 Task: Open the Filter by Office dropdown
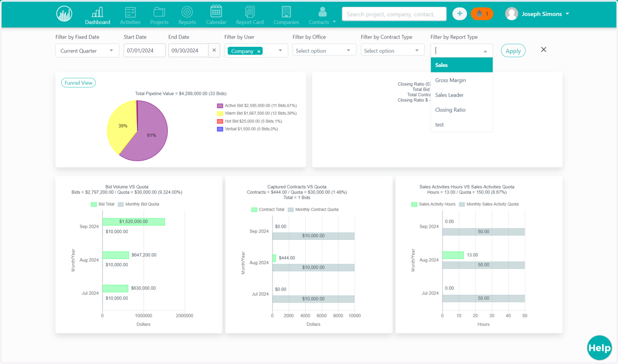[x=324, y=50]
